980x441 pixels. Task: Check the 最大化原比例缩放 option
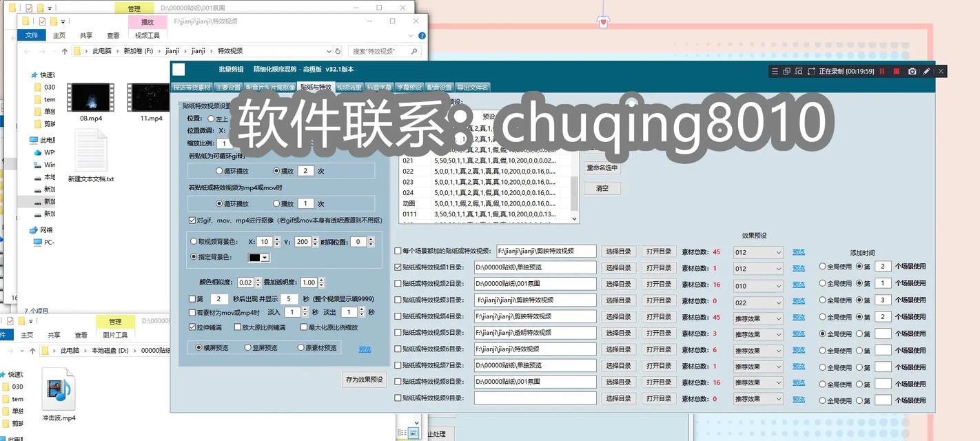coord(303,327)
